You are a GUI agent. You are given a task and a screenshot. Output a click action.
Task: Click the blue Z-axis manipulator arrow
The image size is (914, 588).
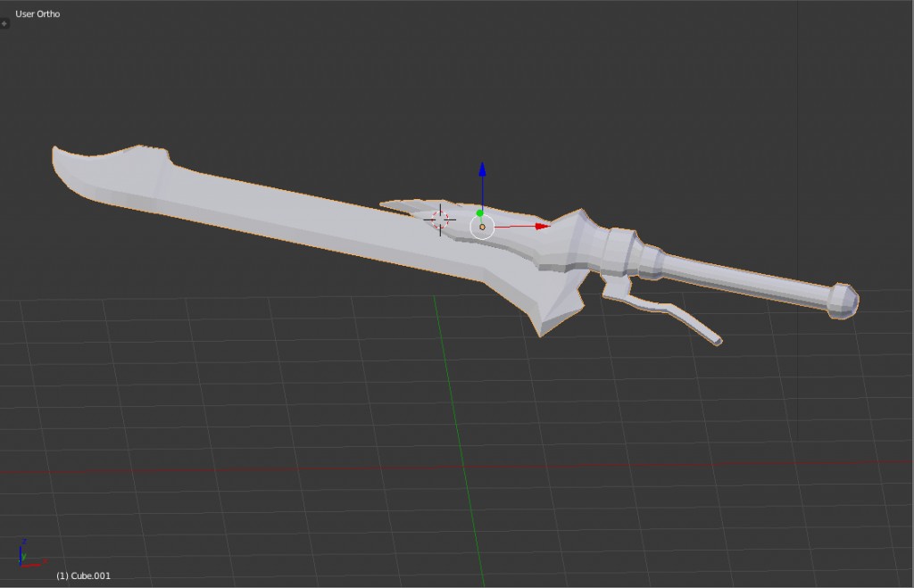pos(482,170)
